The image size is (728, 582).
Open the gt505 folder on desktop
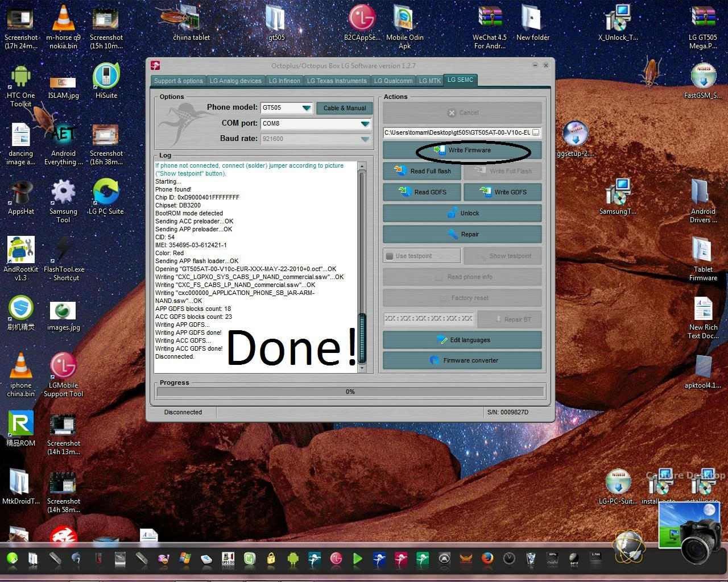tap(276, 23)
